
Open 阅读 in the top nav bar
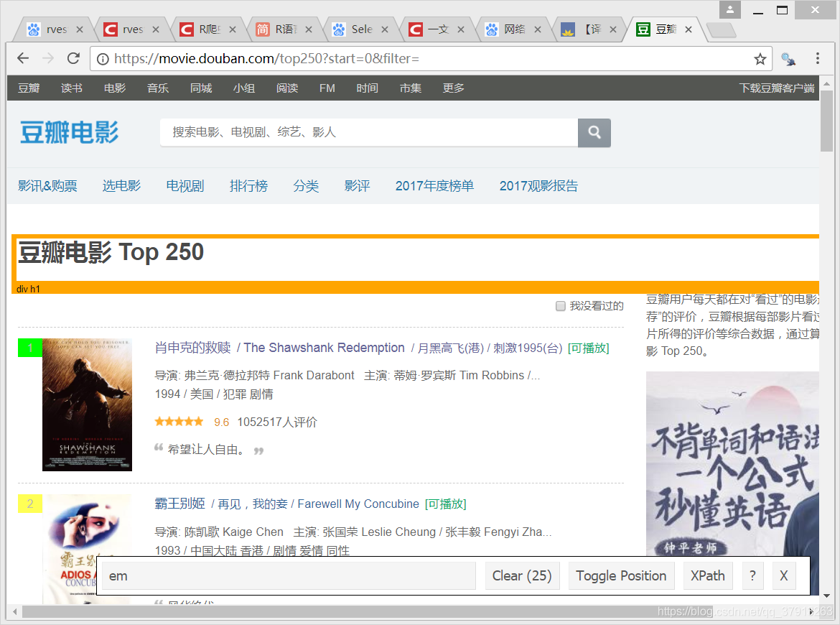pyautogui.click(x=287, y=88)
